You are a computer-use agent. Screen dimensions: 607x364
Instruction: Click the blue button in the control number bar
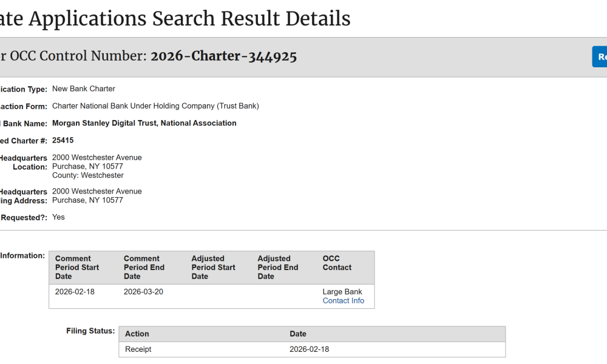[x=600, y=56]
